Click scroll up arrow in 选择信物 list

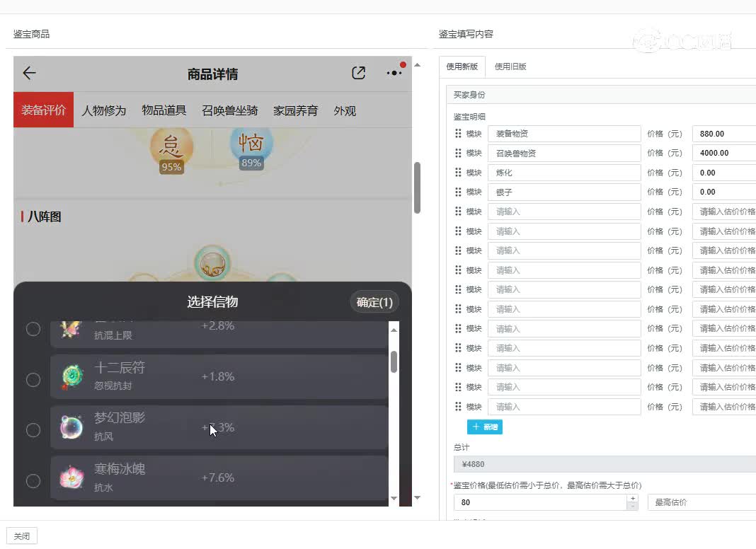pos(394,330)
